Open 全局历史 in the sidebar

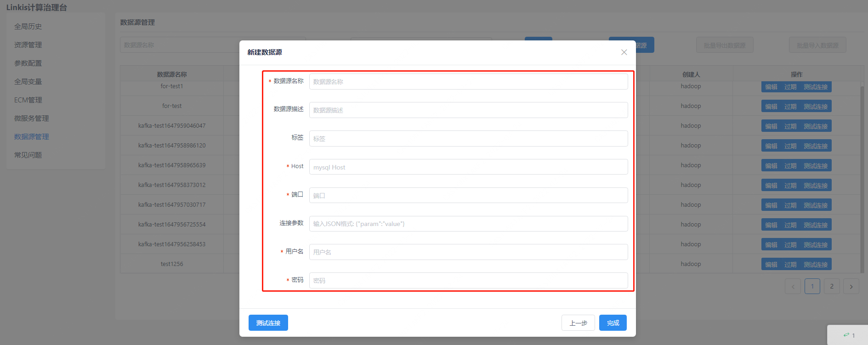[x=28, y=27]
